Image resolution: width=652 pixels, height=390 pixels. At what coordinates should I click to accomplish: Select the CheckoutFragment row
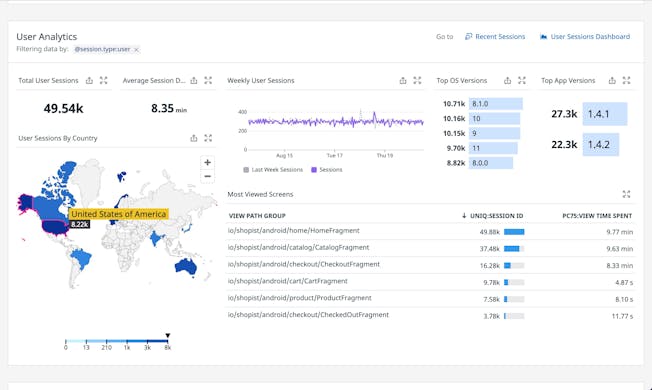pyautogui.click(x=430, y=265)
